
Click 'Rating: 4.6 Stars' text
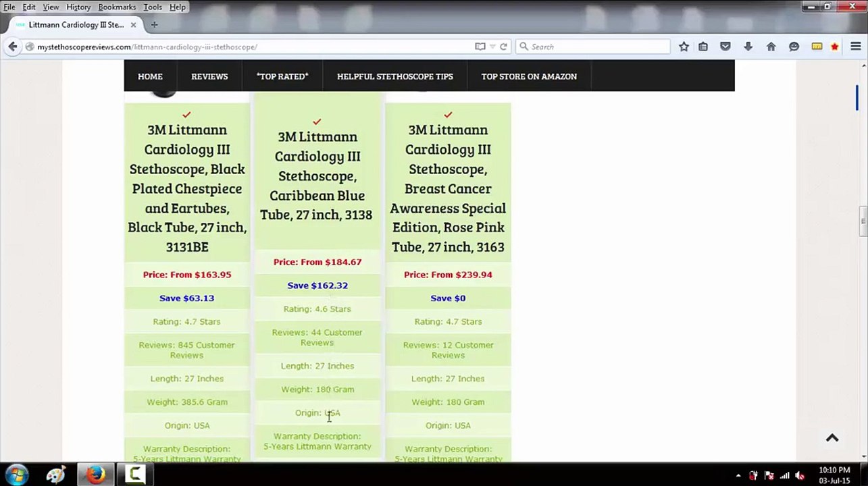click(x=317, y=309)
